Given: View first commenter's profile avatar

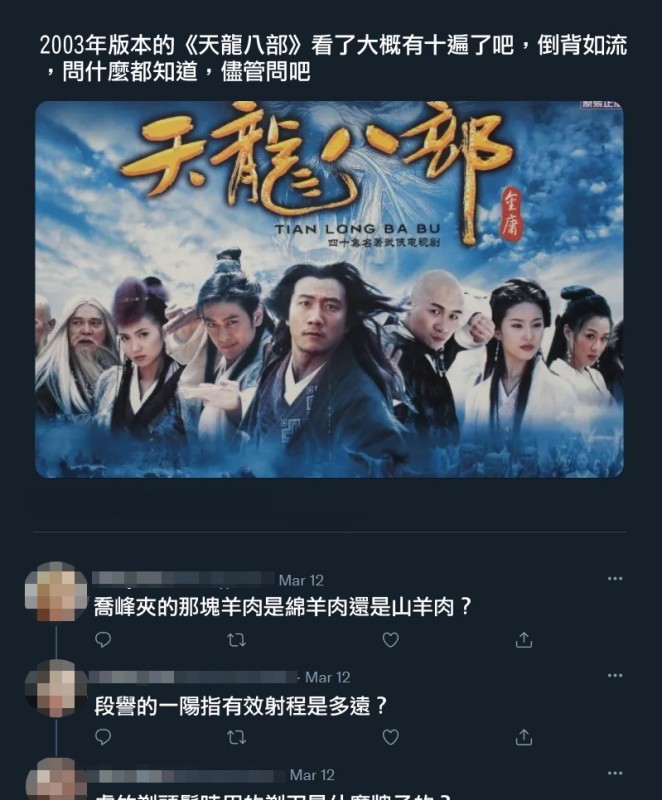Looking at the screenshot, I should [x=56, y=592].
